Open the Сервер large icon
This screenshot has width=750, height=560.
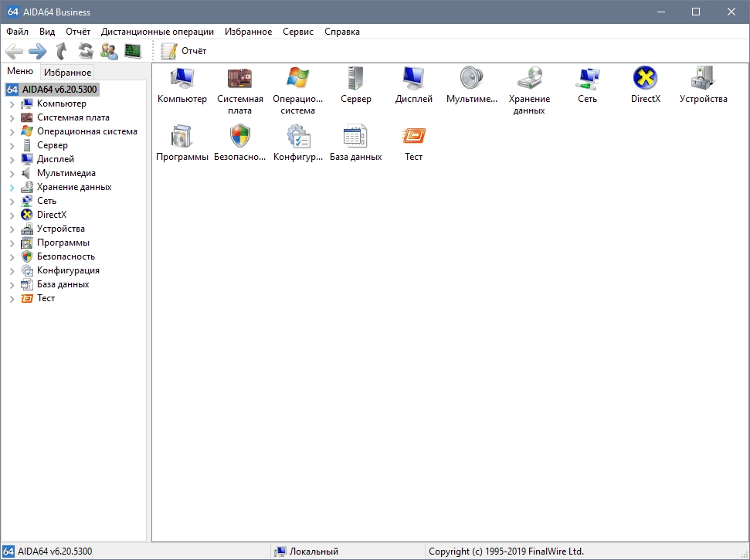(356, 85)
